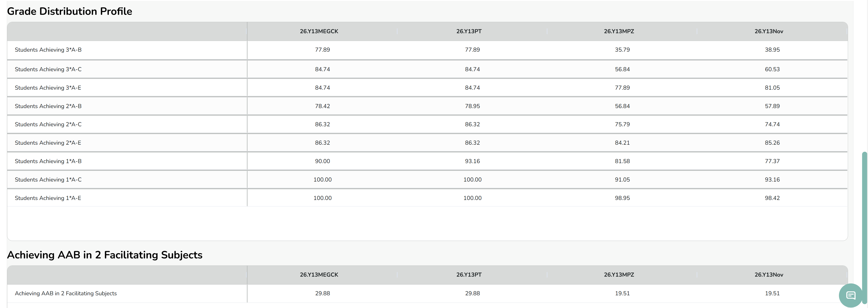Open the chat widget icon
This screenshot has width=868, height=308.
[851, 295]
